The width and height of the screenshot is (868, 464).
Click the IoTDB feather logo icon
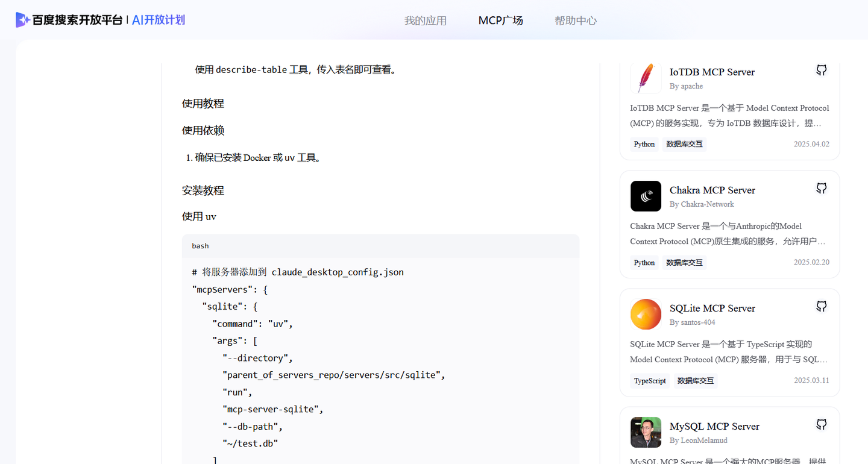(x=646, y=78)
